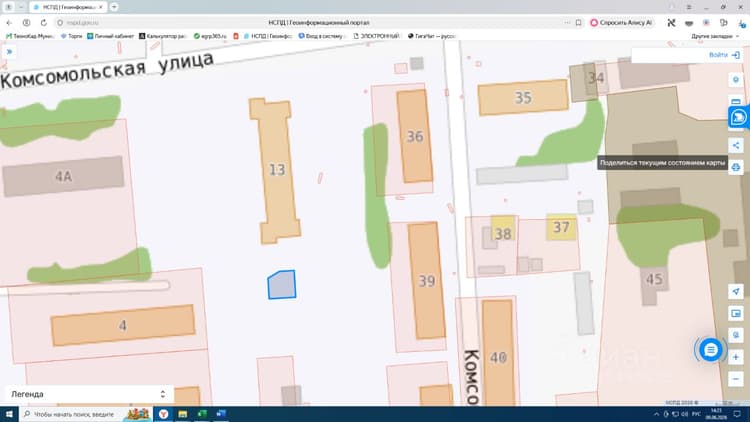Open a new browser tab
The image size is (750, 422).
pyautogui.click(x=114, y=7)
